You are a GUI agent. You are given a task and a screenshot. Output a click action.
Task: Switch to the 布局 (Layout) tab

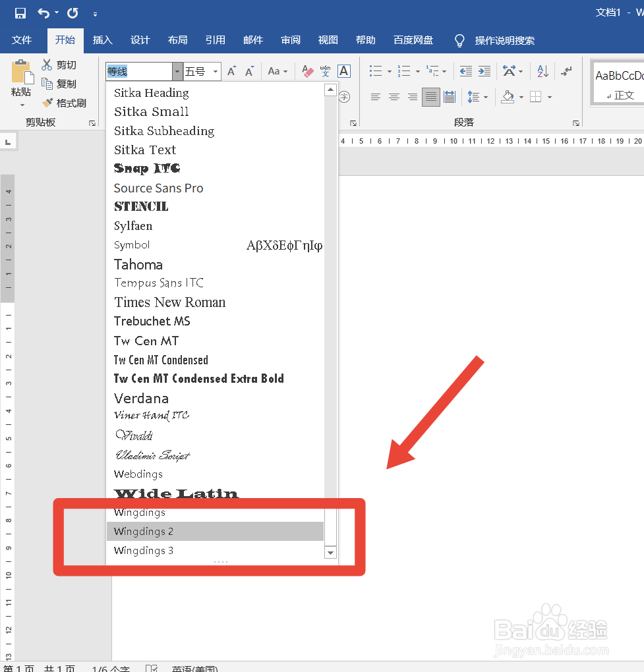tap(177, 40)
